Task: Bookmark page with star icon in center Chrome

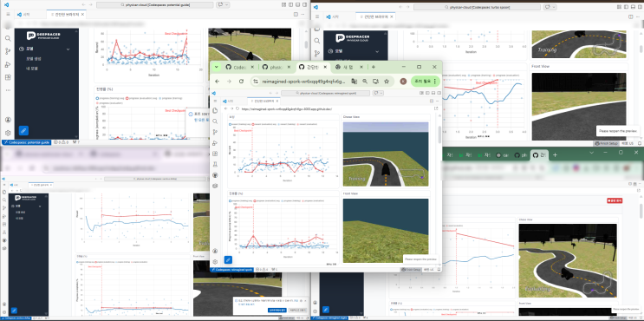Action: click(387, 82)
